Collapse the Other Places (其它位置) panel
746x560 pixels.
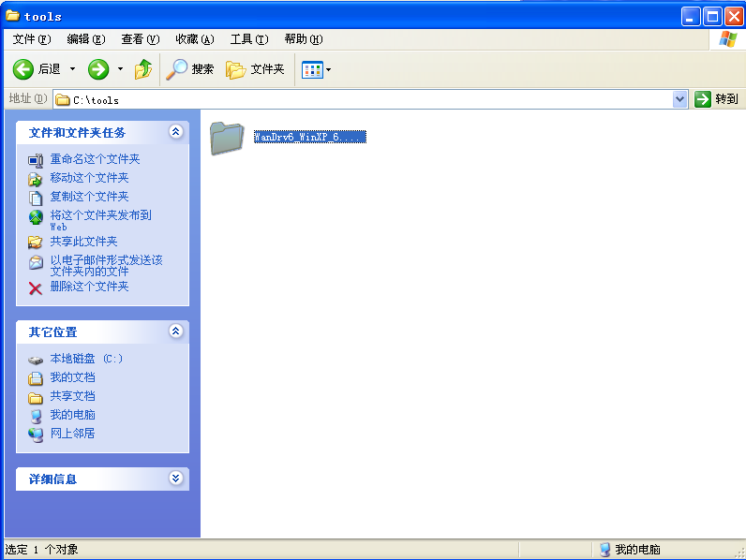coord(175,331)
